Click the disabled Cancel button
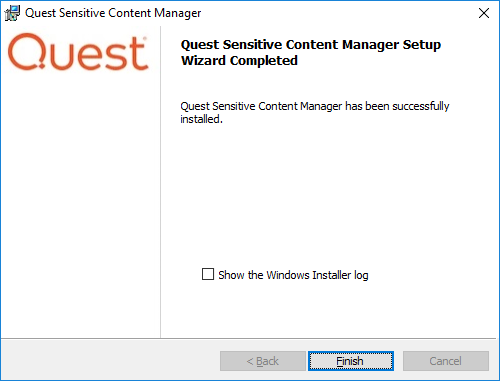This screenshot has height=381, width=500. point(446,361)
